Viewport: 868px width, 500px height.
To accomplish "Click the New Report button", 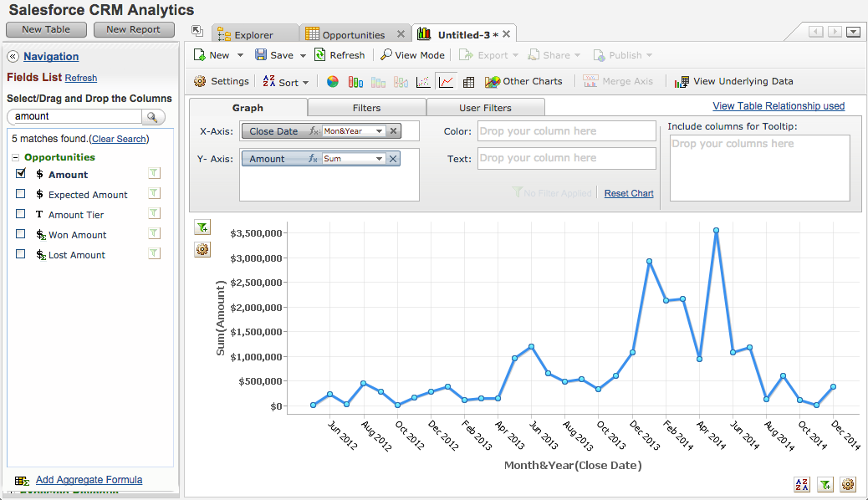I will [x=133, y=29].
